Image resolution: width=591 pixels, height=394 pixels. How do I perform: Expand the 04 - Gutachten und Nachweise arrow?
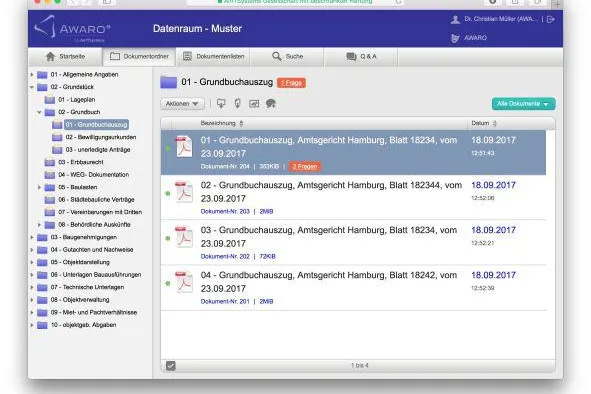pyautogui.click(x=32, y=250)
